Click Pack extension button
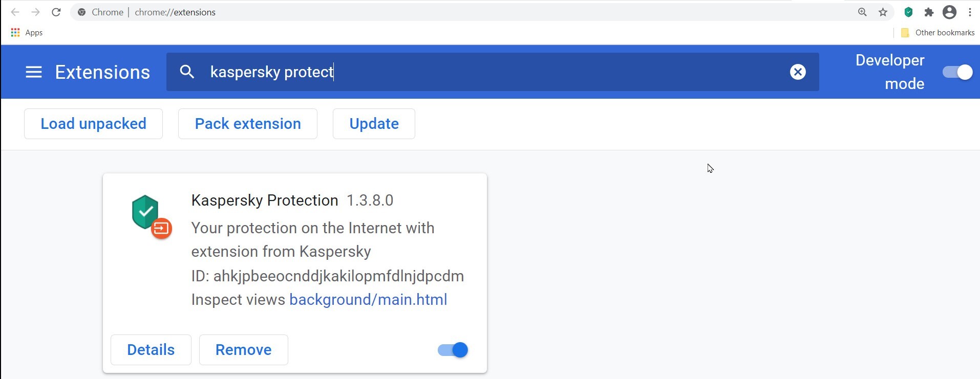 point(248,124)
